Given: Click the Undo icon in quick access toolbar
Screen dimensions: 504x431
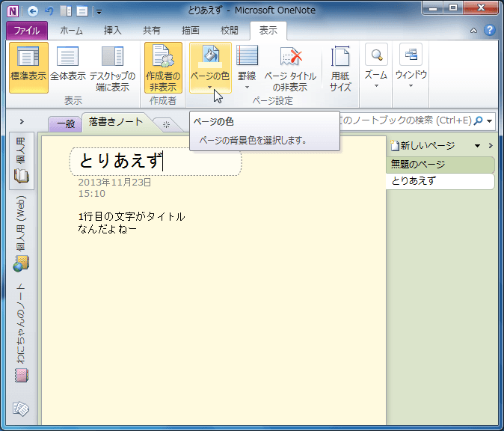Looking at the screenshot, I should [49, 11].
